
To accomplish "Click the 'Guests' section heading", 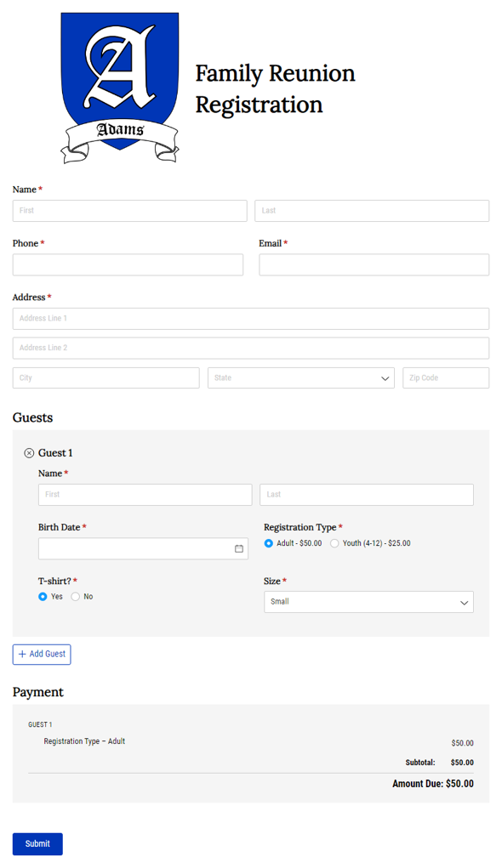I will point(32,418).
